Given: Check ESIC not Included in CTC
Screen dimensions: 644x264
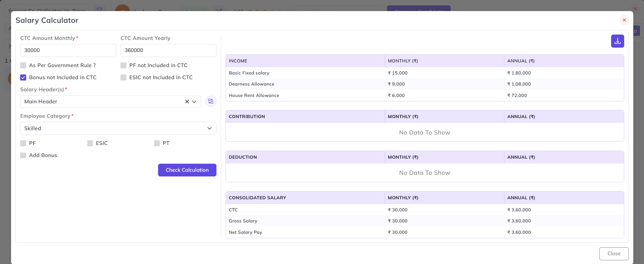Looking at the screenshot, I should [x=123, y=77].
